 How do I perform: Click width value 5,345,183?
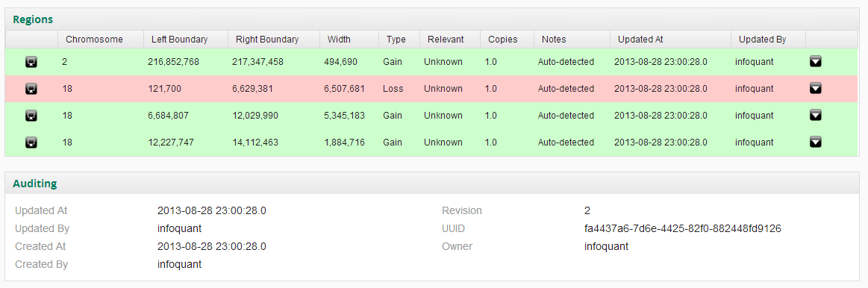[344, 115]
